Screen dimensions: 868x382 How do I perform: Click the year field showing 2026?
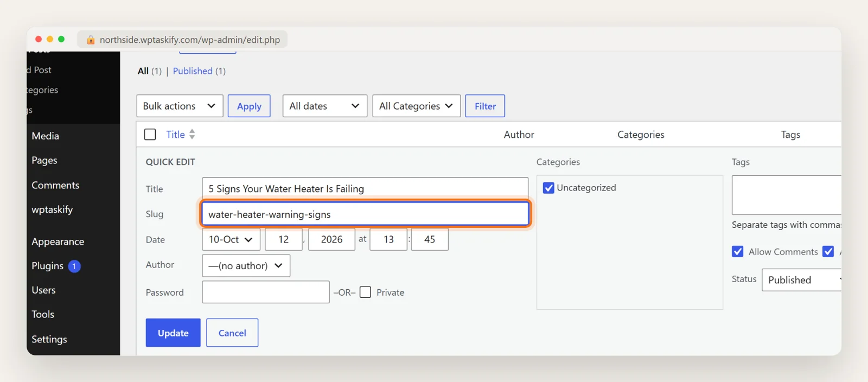[331, 239]
